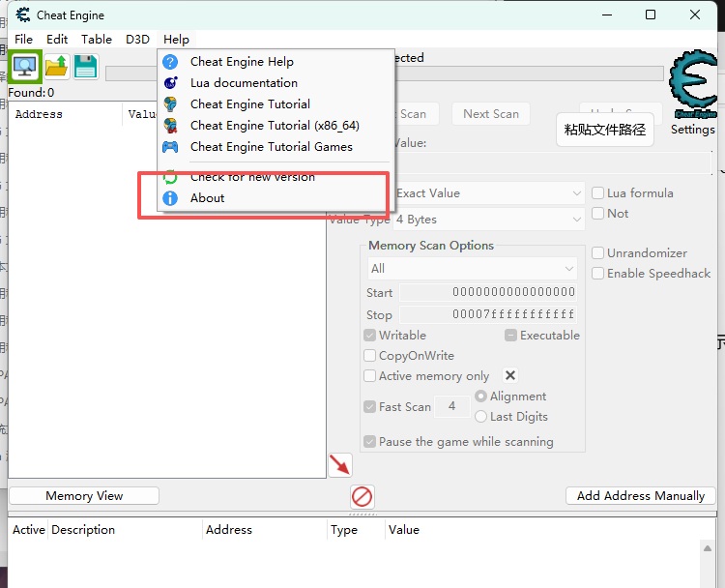Click the question mark Help icon

(x=170, y=62)
